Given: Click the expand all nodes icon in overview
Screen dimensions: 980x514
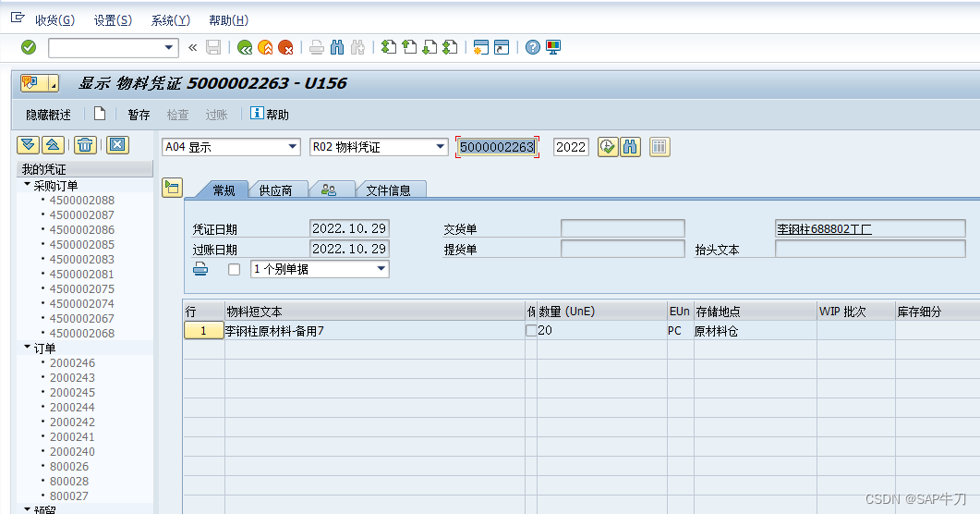Looking at the screenshot, I should click(x=28, y=145).
